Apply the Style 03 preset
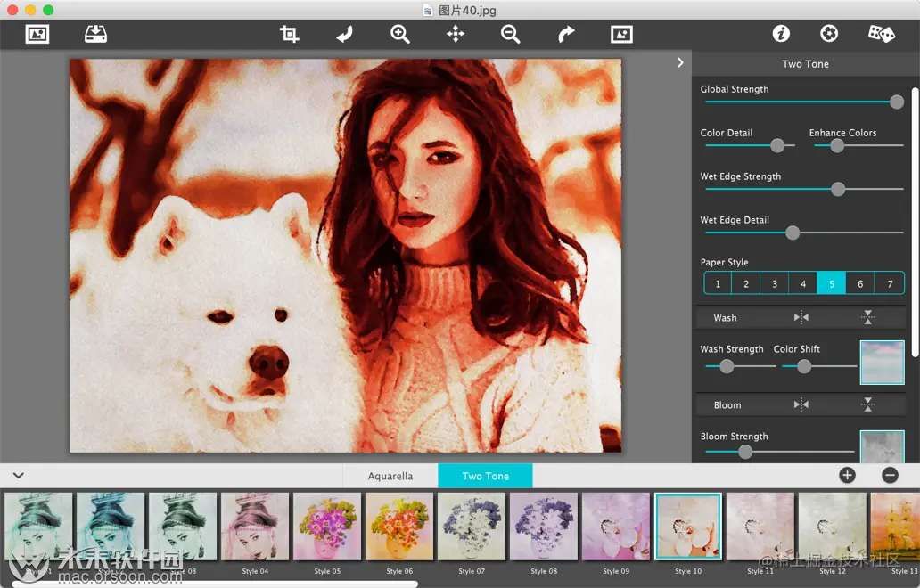This screenshot has height=588, width=920. click(183, 527)
